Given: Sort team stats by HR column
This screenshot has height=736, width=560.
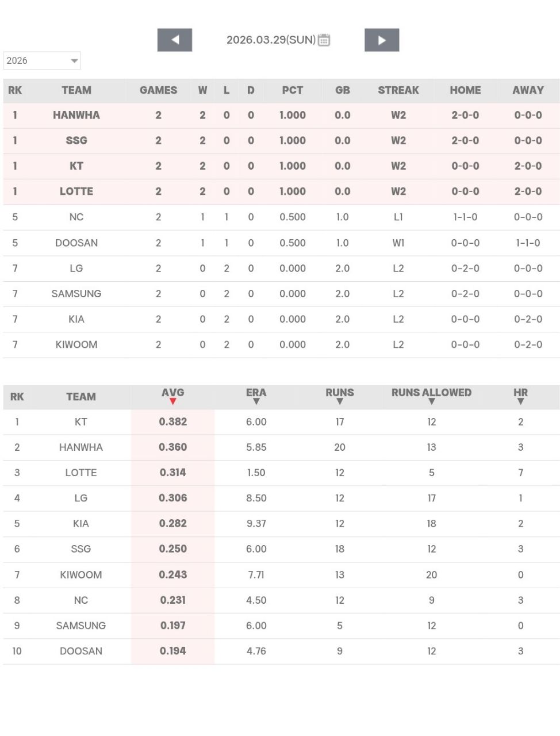Looking at the screenshot, I should 520,396.
